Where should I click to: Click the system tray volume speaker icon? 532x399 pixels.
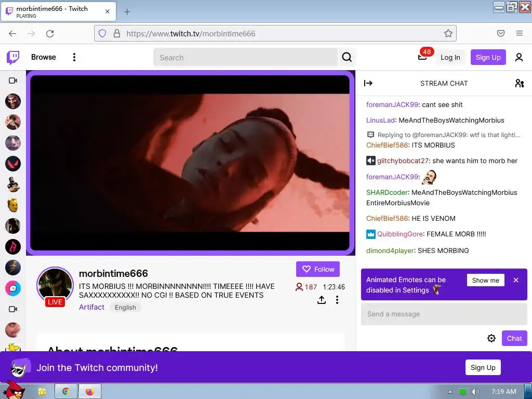tap(475, 392)
